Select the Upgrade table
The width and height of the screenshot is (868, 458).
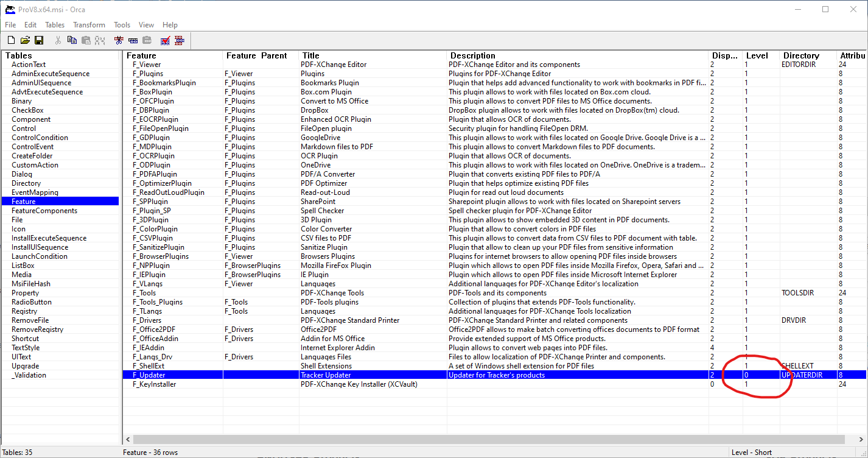(25, 366)
